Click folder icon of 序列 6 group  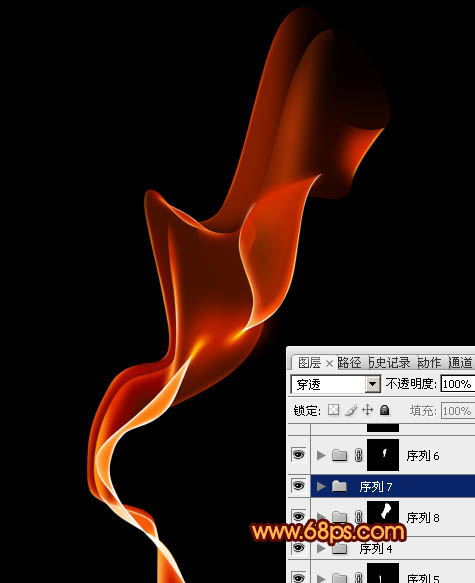click(x=339, y=455)
